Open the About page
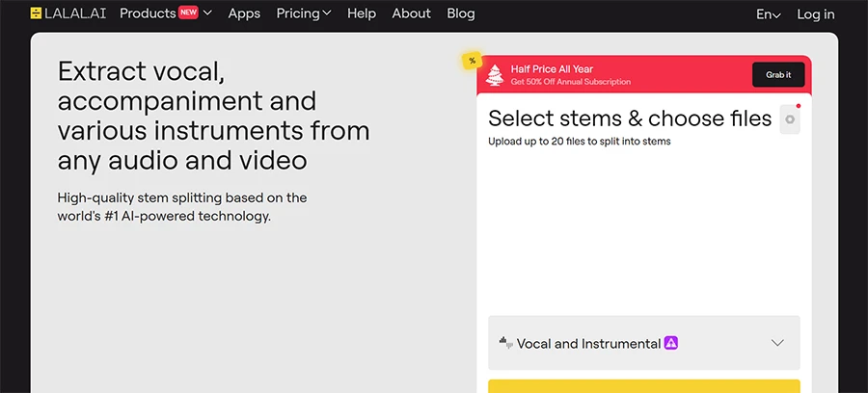868x393 pixels. click(411, 13)
